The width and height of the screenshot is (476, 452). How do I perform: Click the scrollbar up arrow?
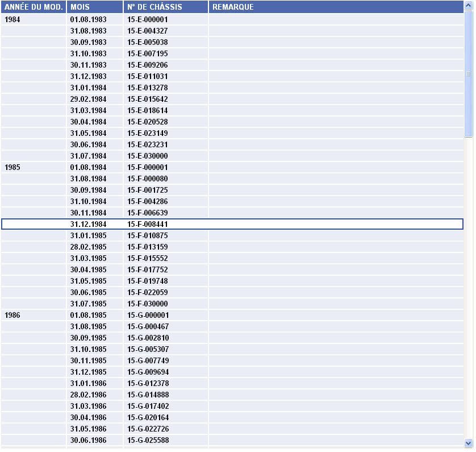tap(469, 6)
